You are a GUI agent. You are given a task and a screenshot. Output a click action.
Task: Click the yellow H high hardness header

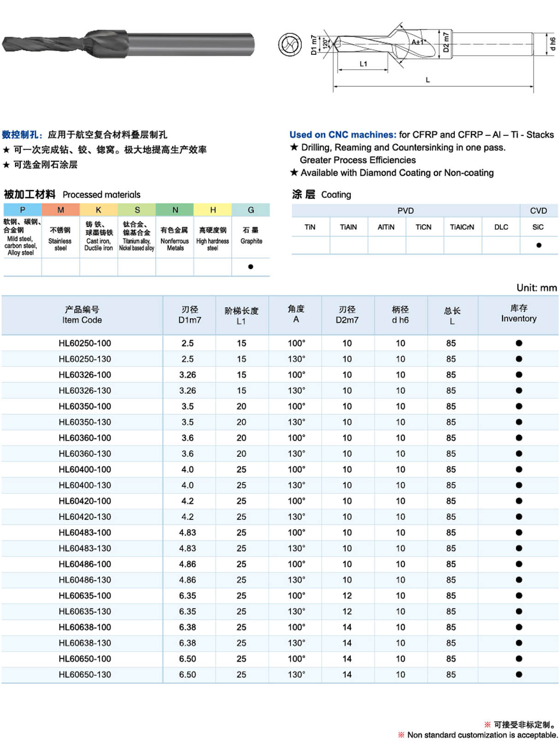212,210
